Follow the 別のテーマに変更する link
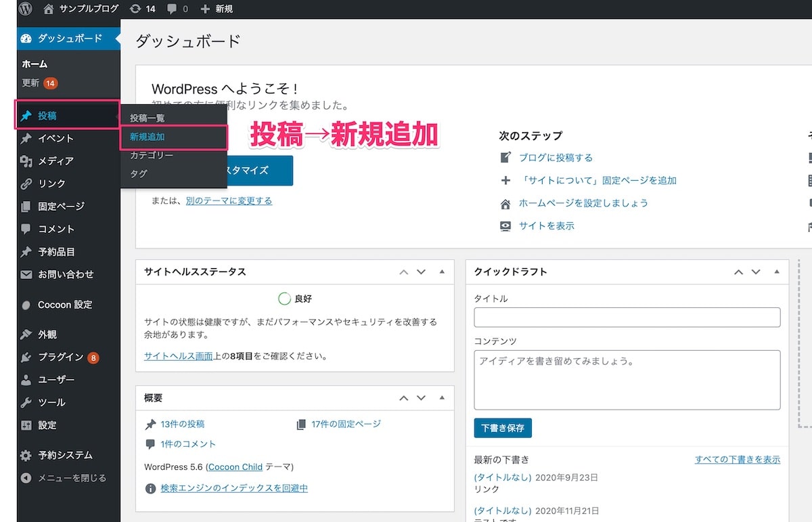 tap(229, 201)
